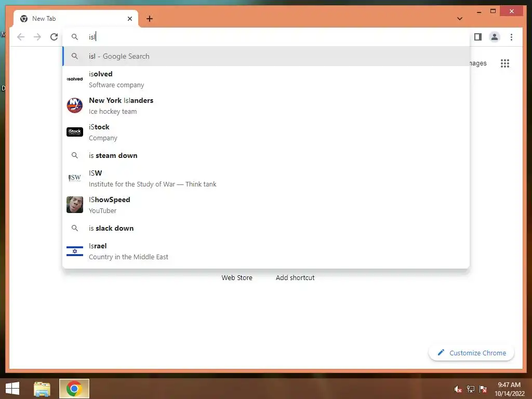This screenshot has width=532, height=399.
Task: Select the New Tab tab
Action: coord(76,19)
